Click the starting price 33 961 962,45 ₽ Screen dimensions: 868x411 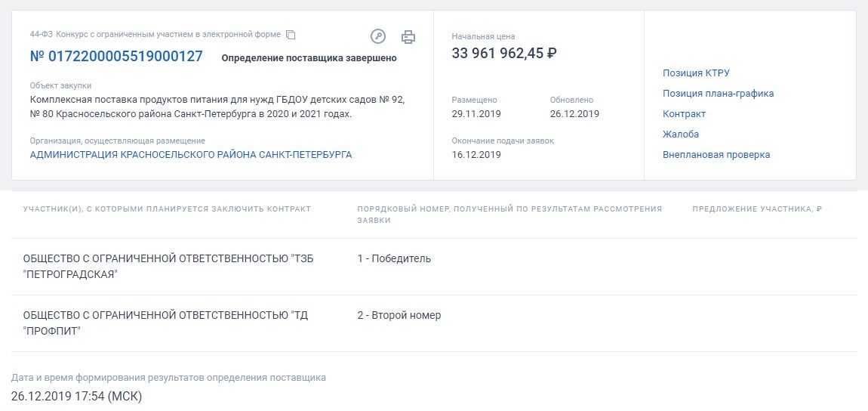[504, 54]
